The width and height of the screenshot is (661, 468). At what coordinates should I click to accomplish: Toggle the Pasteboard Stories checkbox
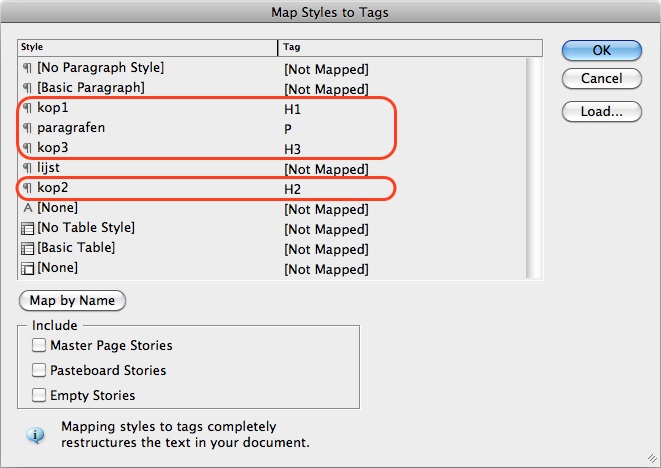[x=39, y=370]
